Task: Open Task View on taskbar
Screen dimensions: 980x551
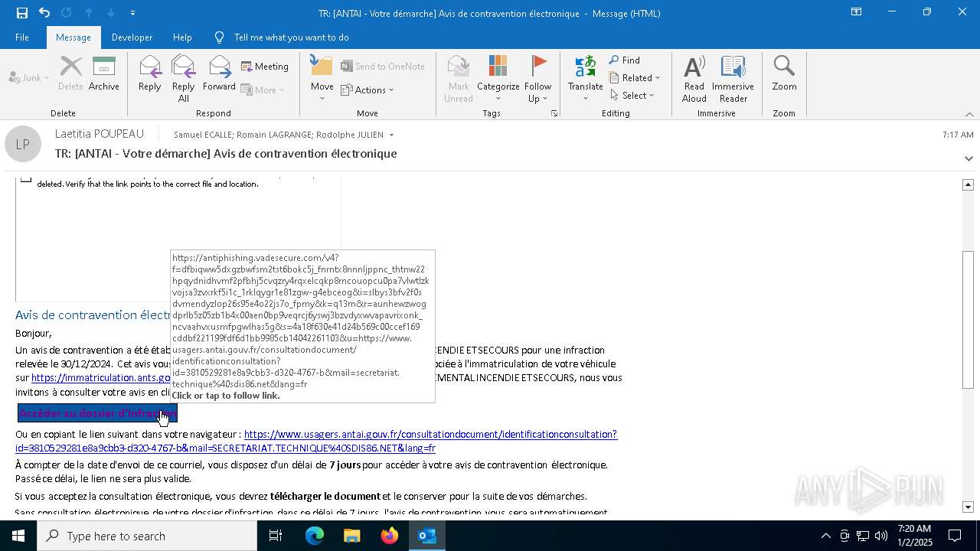Action: click(x=276, y=536)
